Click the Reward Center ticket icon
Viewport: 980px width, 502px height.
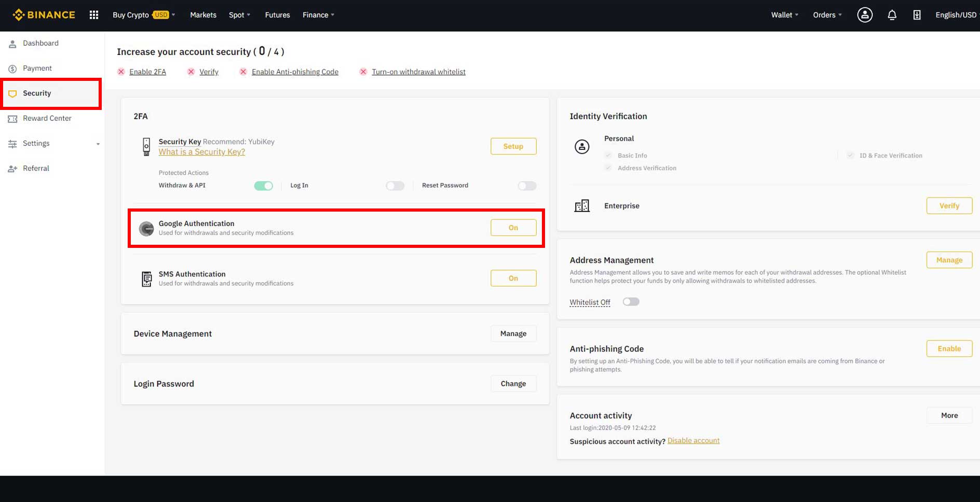tap(12, 119)
